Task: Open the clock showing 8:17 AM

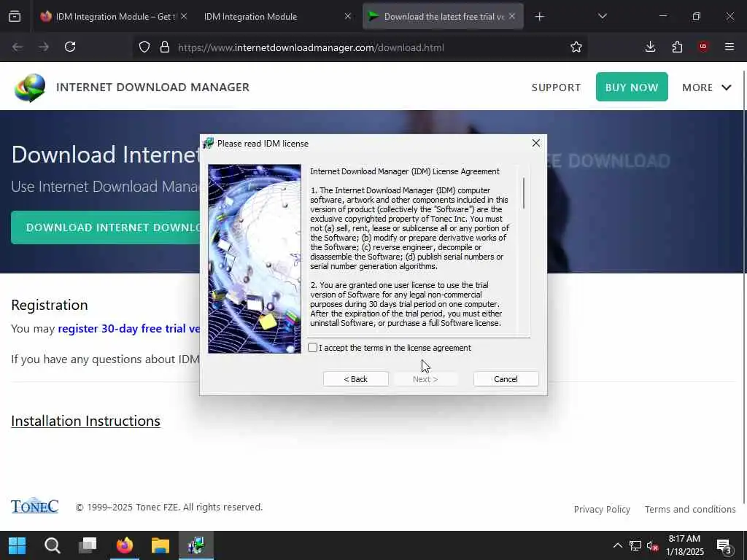Action: pos(684,545)
